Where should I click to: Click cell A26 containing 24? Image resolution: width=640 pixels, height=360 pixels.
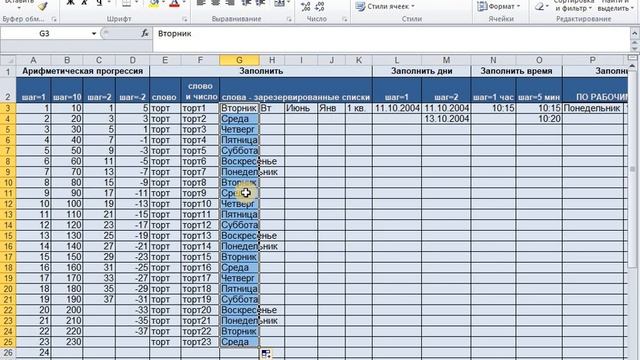[33, 353]
